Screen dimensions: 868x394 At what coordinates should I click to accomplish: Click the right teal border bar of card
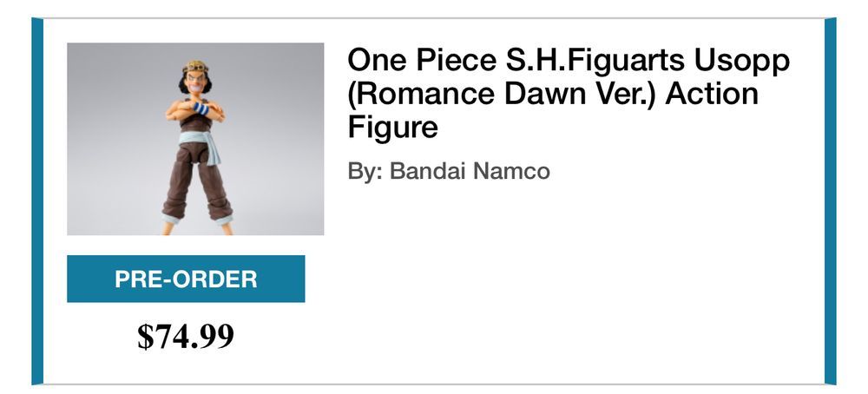[x=831, y=200]
